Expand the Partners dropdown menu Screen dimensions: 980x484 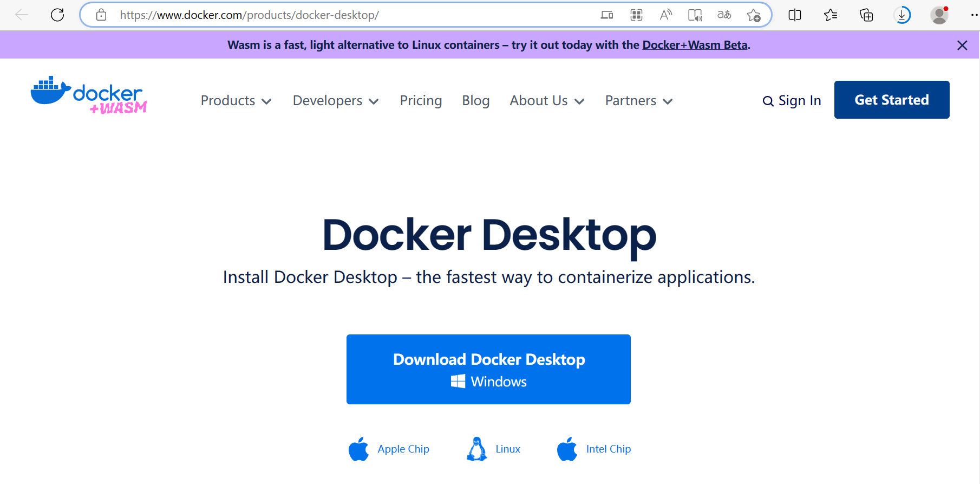(639, 101)
